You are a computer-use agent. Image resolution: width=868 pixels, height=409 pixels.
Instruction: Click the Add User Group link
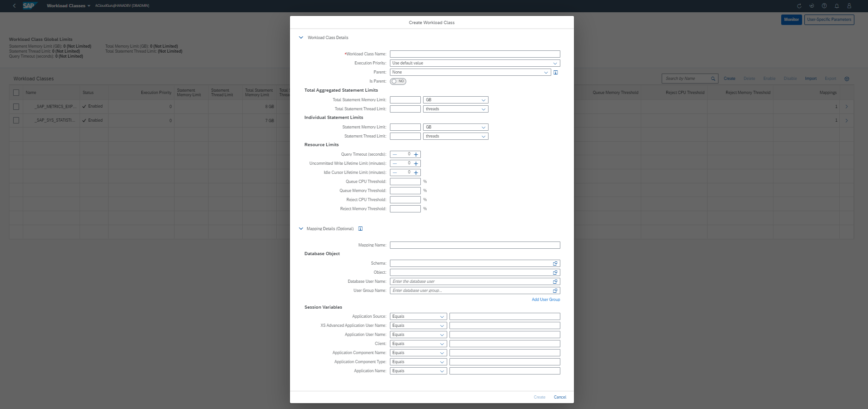point(545,300)
